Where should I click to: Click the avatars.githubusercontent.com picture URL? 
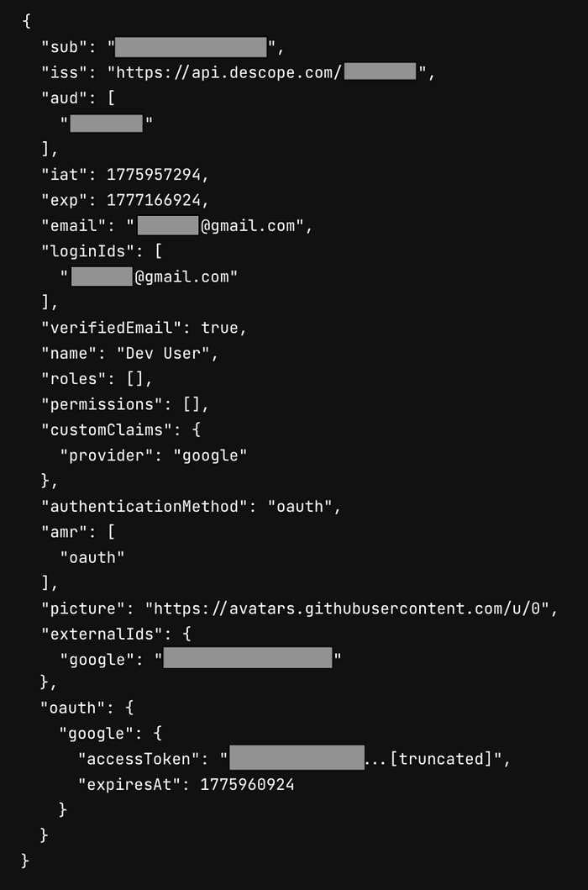pyautogui.click(x=348, y=608)
